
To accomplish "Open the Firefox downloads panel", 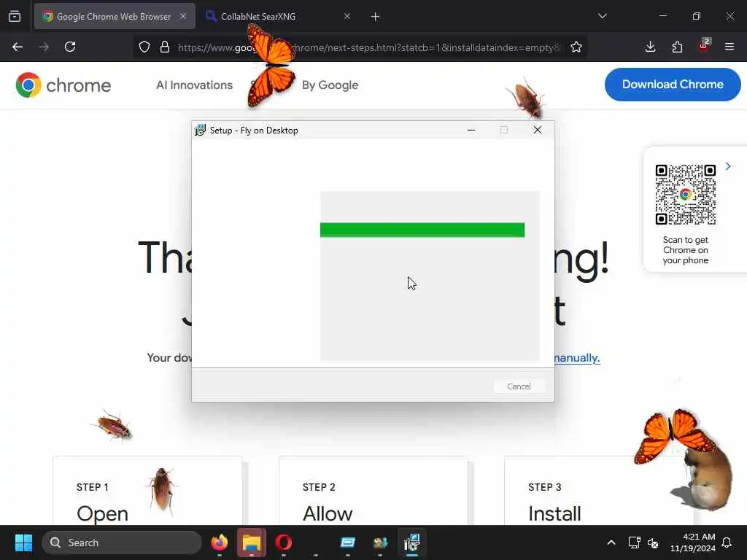I will click(x=650, y=47).
